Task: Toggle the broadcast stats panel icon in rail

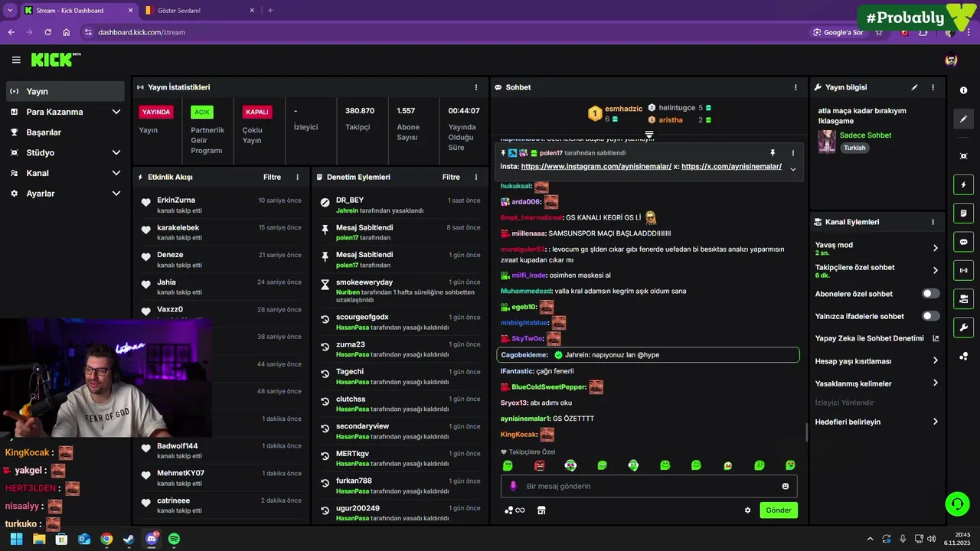Action: [963, 269]
